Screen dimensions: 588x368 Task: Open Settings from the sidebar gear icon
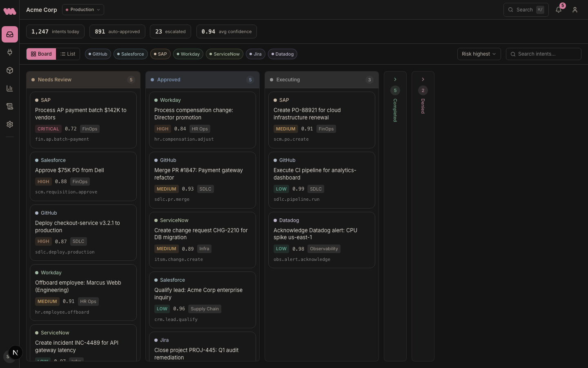10,124
